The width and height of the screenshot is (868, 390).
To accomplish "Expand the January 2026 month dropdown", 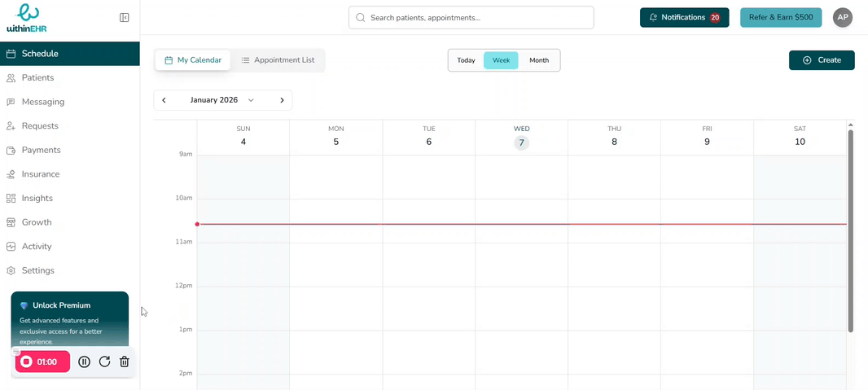I will coord(251,100).
